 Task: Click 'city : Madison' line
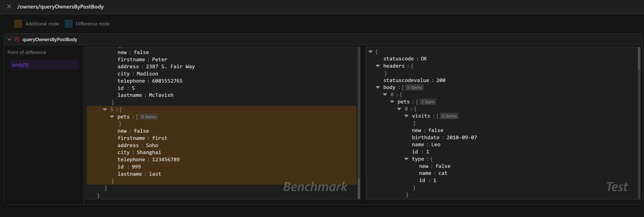[x=138, y=74]
